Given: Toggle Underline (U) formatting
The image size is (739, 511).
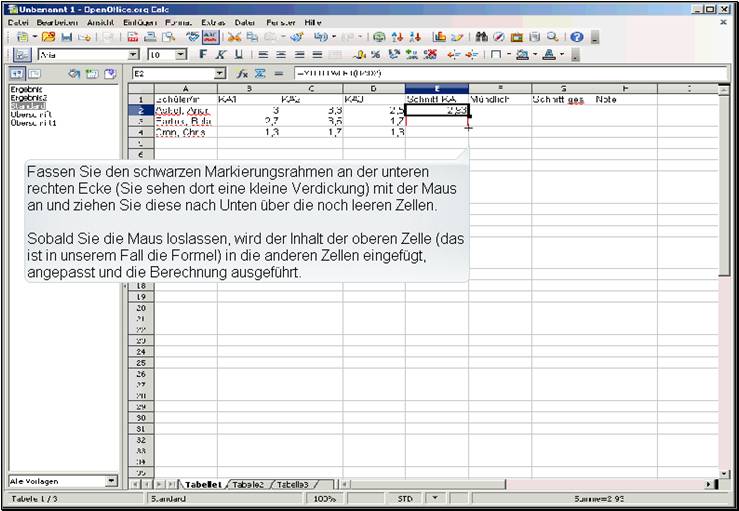Looking at the screenshot, I should pyautogui.click(x=236, y=55).
